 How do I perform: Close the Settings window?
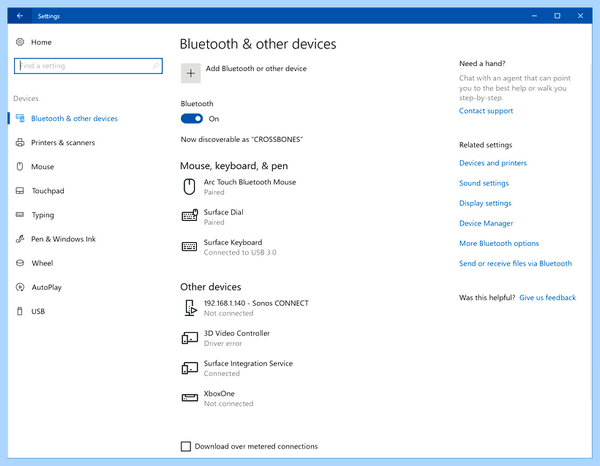click(x=580, y=16)
